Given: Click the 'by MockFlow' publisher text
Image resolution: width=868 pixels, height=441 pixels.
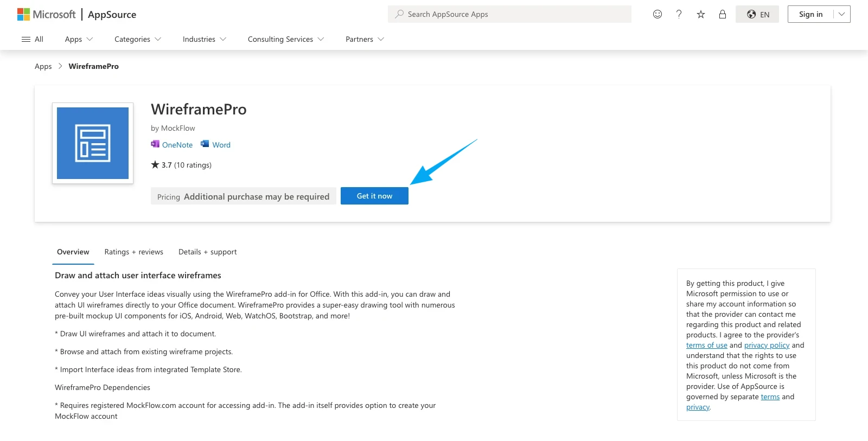Looking at the screenshot, I should pos(173,128).
